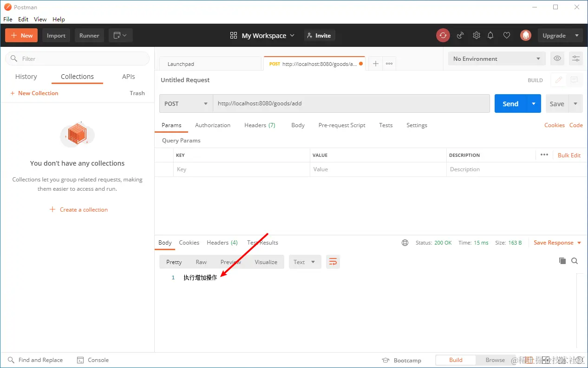The width and height of the screenshot is (588, 368).
Task: Open the Tests tab
Action: 385,125
